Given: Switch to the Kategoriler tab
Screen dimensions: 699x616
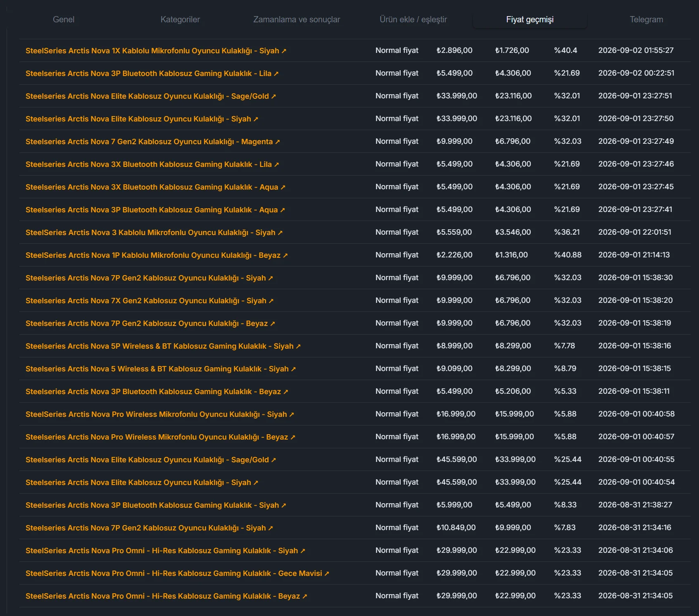Looking at the screenshot, I should click(180, 19).
